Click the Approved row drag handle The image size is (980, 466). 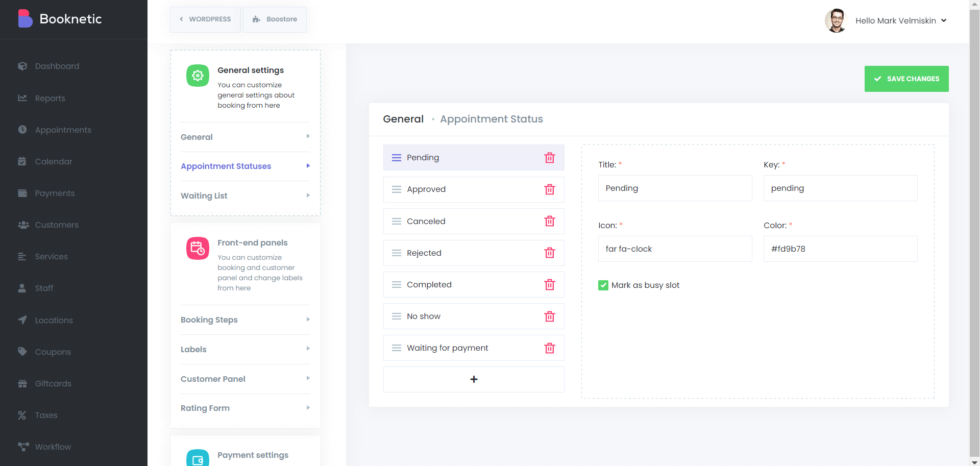coord(397,189)
